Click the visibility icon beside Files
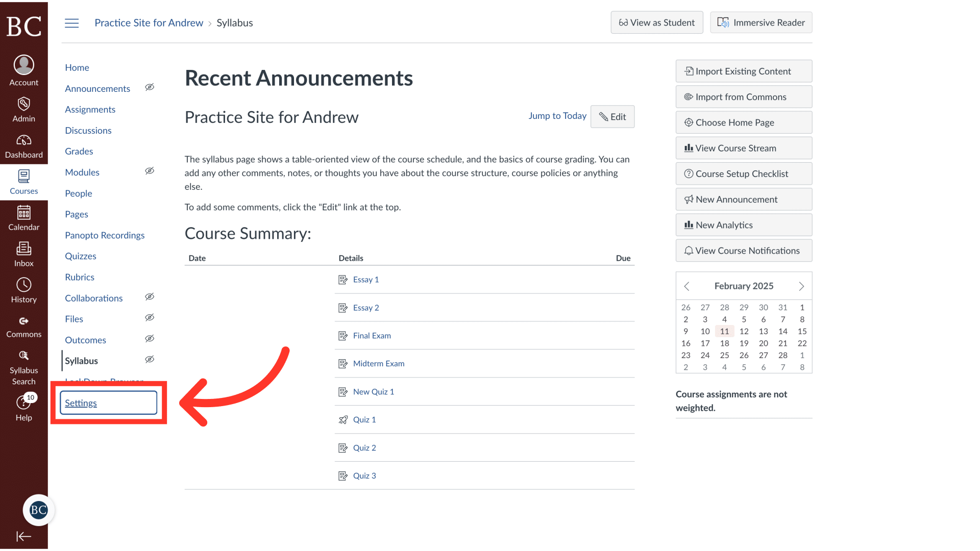980x551 pixels. 150,317
